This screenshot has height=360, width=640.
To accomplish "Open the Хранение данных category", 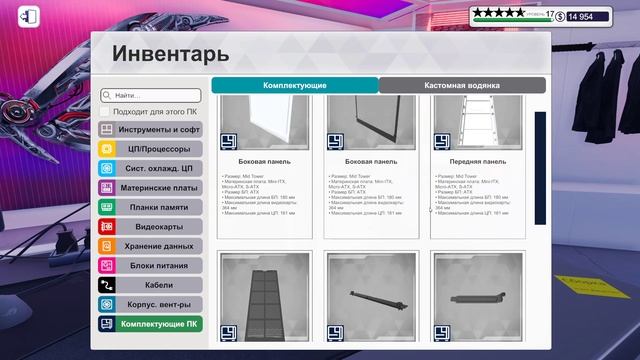I will (x=150, y=246).
